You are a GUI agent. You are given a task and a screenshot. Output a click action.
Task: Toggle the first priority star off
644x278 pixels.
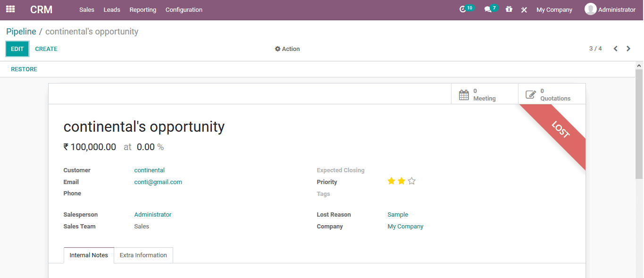tap(391, 181)
